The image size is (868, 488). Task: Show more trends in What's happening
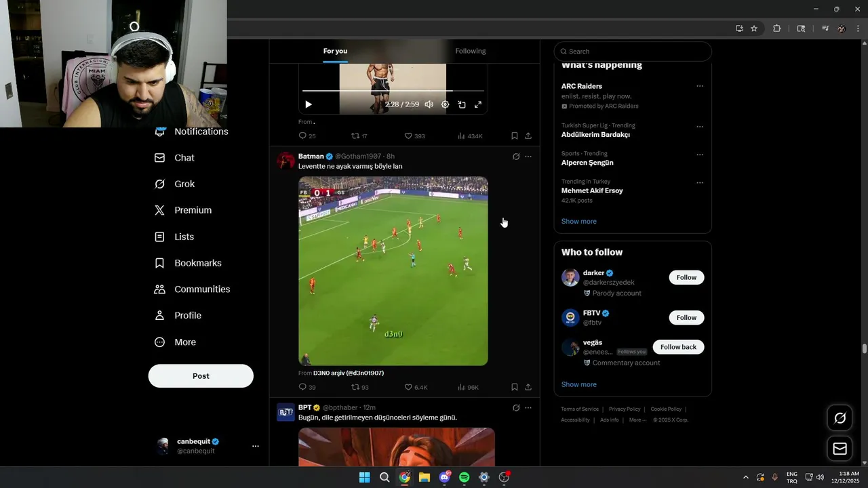pyautogui.click(x=579, y=222)
